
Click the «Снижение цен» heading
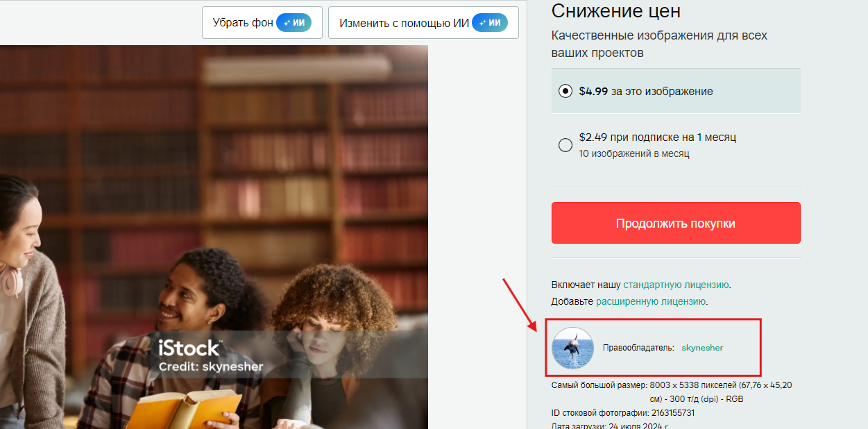pyautogui.click(x=616, y=11)
